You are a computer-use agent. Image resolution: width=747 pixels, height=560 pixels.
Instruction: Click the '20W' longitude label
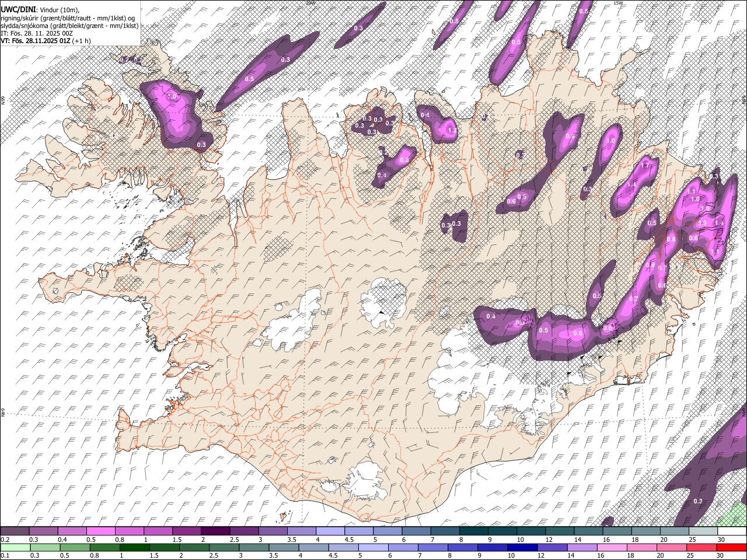pos(310,3)
